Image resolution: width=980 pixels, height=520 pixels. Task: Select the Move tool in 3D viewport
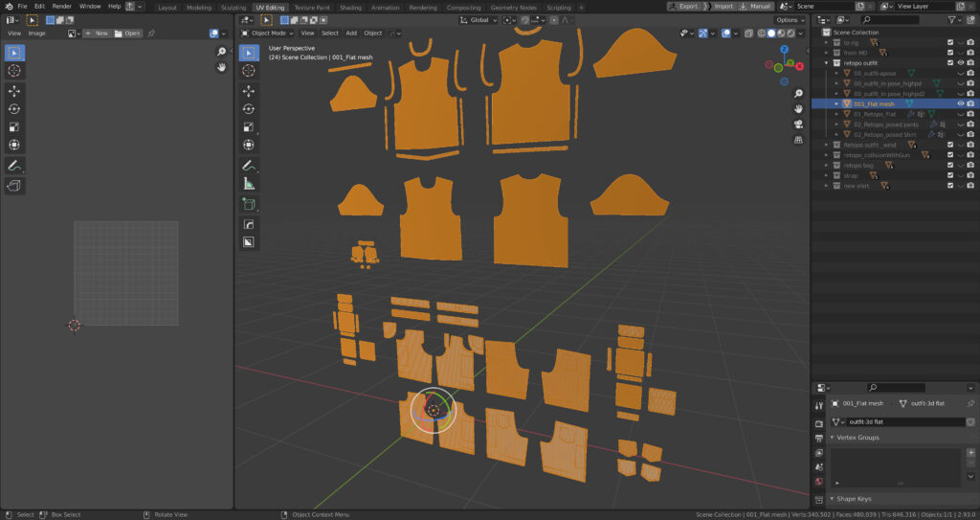pos(249,90)
